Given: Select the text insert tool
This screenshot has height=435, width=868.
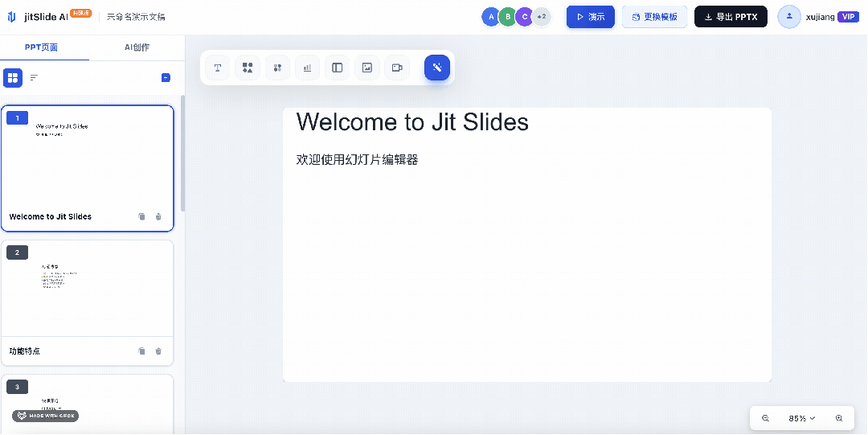Looking at the screenshot, I should pyautogui.click(x=218, y=68).
